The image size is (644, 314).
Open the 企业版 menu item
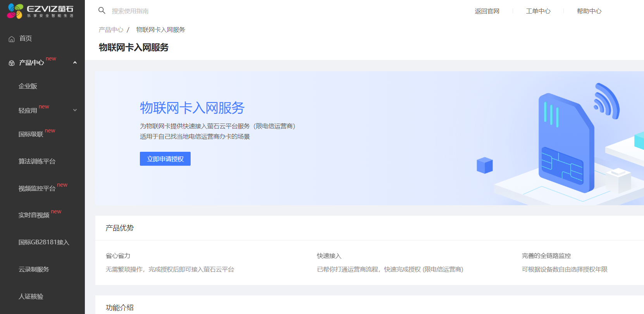pyautogui.click(x=28, y=86)
